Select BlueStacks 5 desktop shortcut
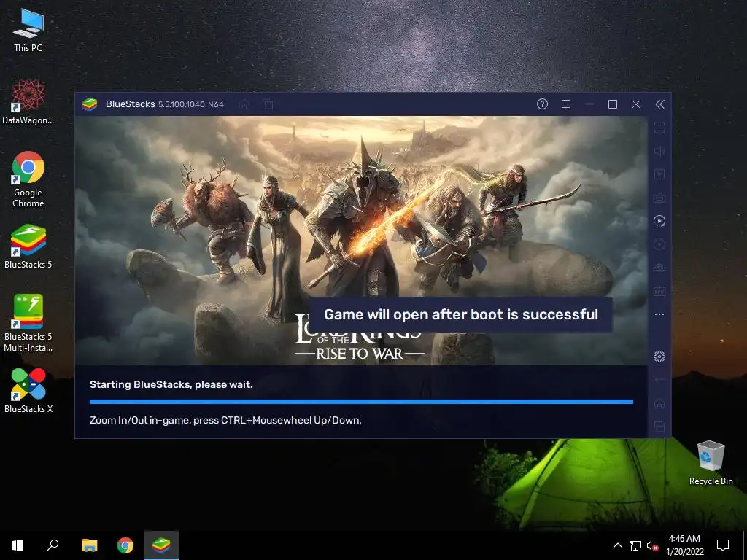The image size is (747, 560). point(28,246)
